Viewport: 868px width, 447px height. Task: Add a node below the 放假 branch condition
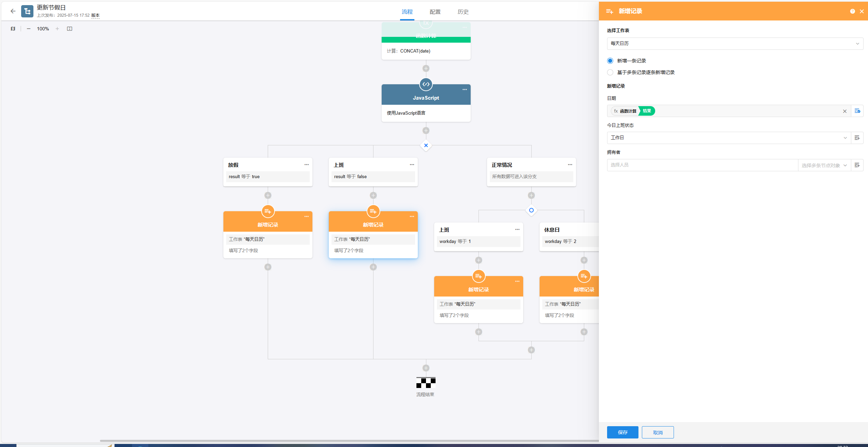268,196
